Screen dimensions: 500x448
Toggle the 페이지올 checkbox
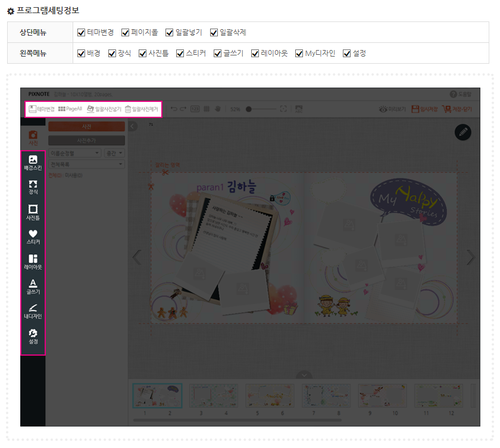tap(126, 33)
